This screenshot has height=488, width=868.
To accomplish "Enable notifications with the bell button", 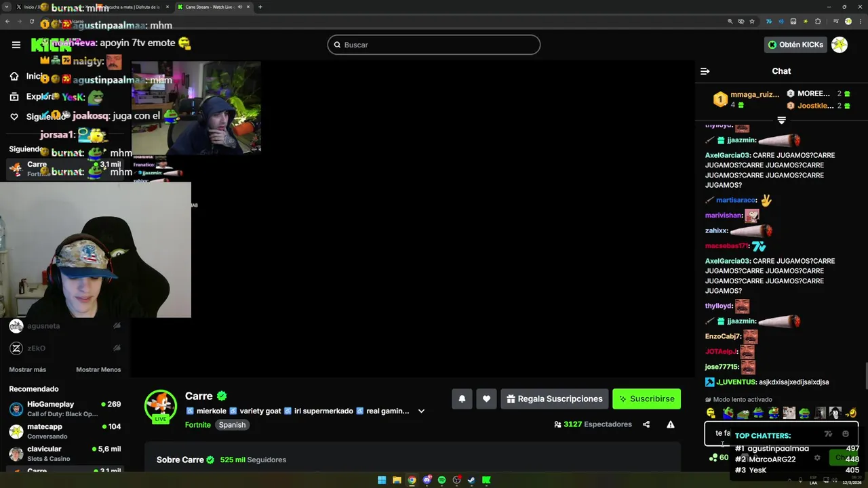I will point(462,399).
